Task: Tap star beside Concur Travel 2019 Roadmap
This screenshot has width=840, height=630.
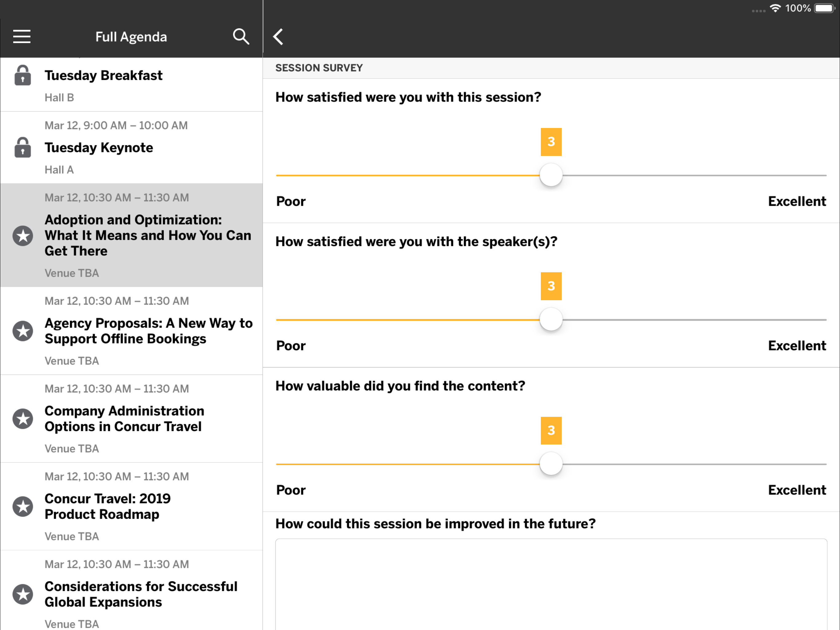Action: [23, 507]
